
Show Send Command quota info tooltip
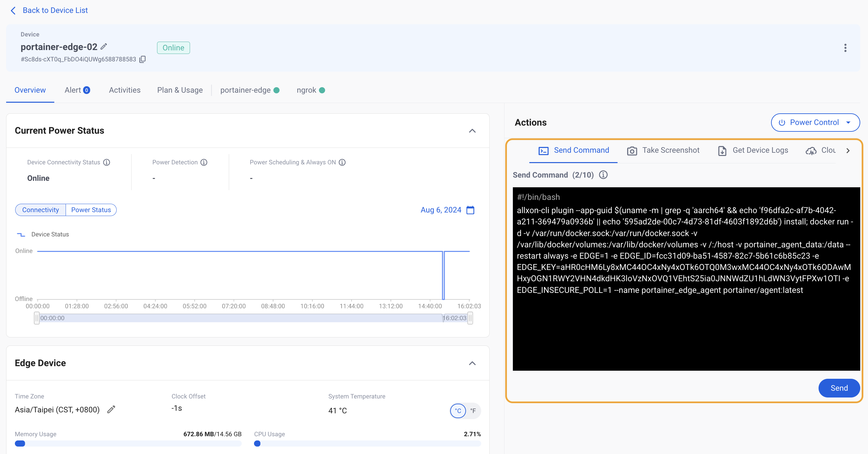[x=603, y=175]
